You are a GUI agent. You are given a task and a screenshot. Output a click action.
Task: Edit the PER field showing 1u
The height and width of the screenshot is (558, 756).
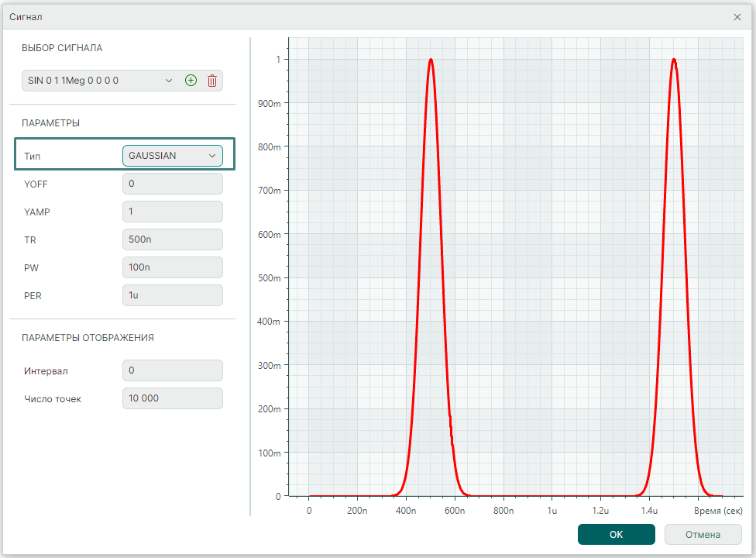(172, 295)
